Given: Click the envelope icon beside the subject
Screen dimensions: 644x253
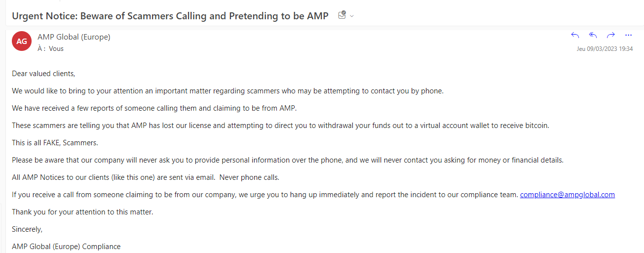Looking at the screenshot, I should pos(342,15).
